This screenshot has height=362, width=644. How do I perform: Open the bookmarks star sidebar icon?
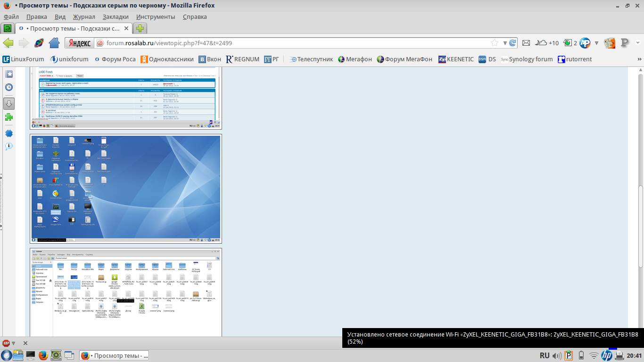pos(9,74)
